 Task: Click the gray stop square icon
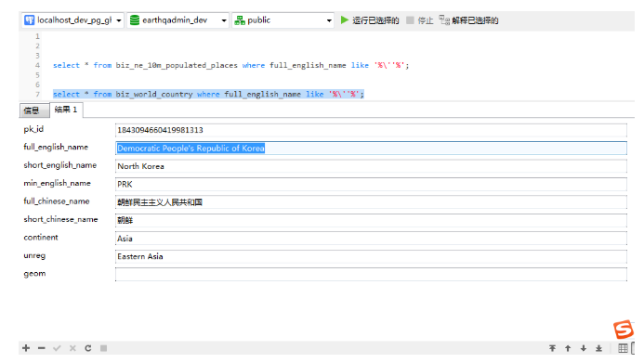410,19
